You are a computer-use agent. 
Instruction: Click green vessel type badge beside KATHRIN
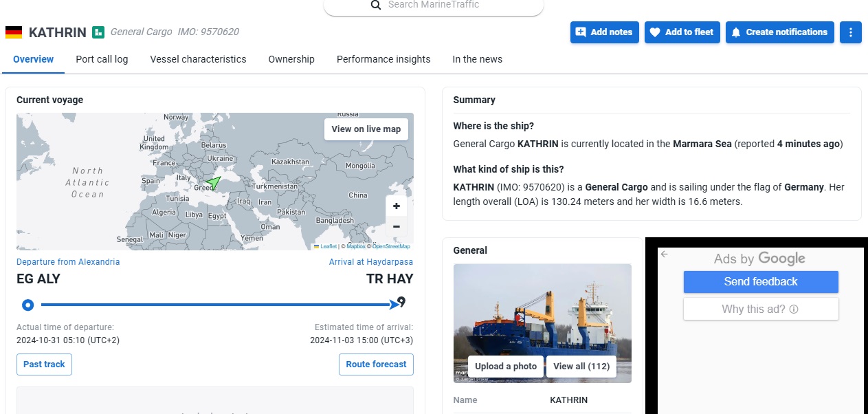(x=99, y=32)
